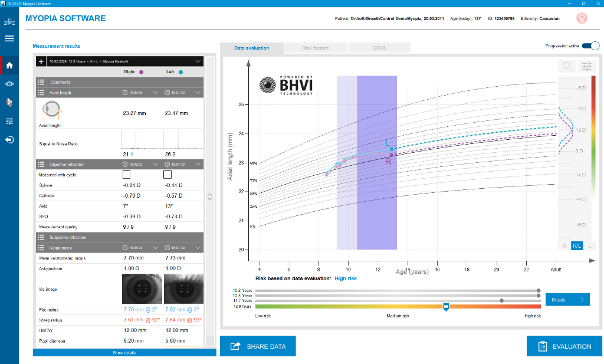Click left steep radius 7.64 mm value
Image resolution: width=604 pixels, height=364 pixels.
[x=183, y=320]
